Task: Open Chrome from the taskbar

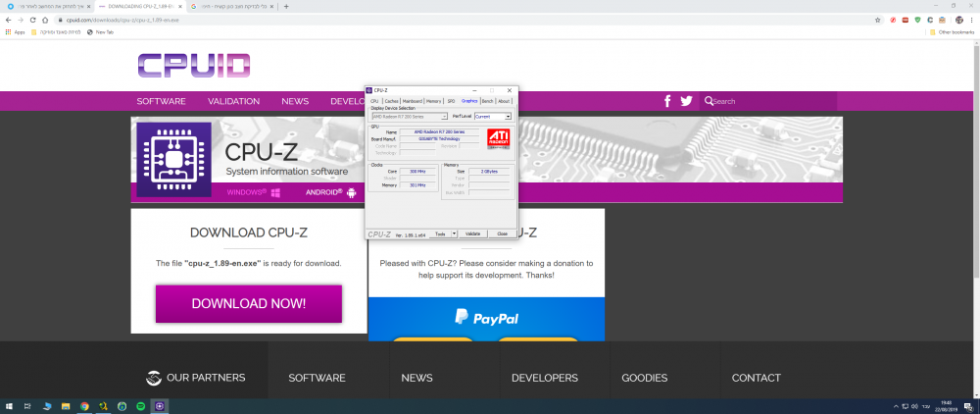Action: [x=83, y=406]
